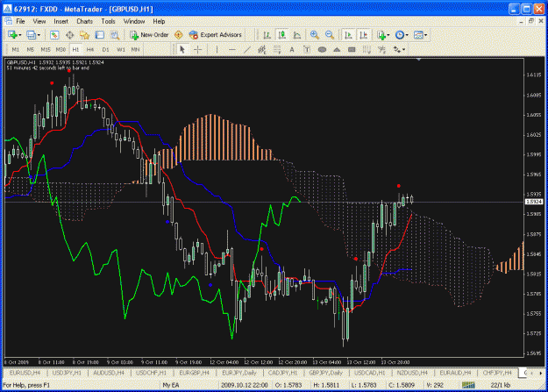Switch to Line Chart style
The image size is (548, 392).
(x=297, y=34)
